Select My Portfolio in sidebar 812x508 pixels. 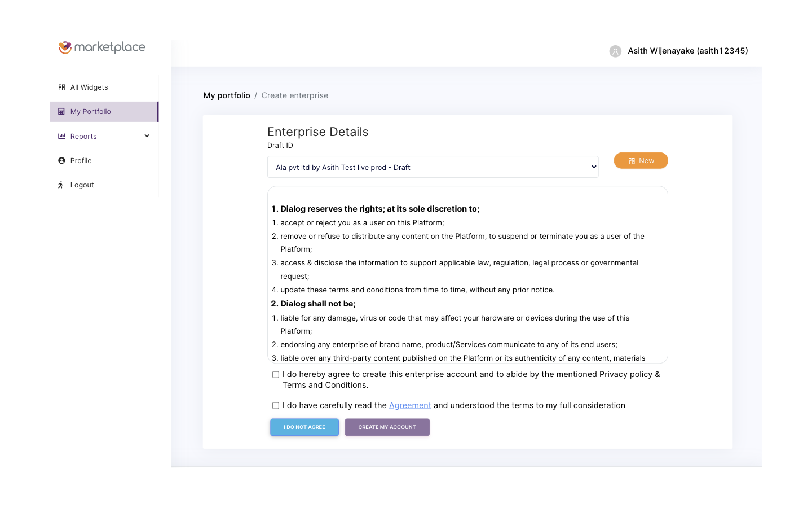pyautogui.click(x=104, y=112)
